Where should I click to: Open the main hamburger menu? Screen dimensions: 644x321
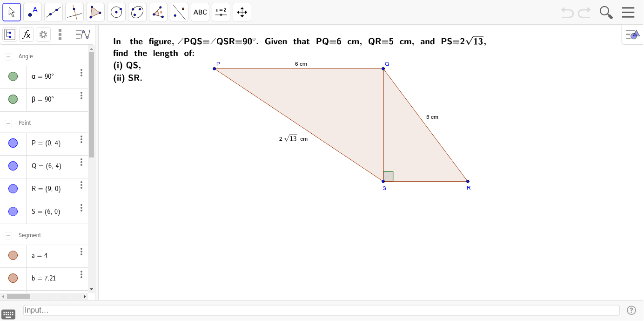click(628, 13)
